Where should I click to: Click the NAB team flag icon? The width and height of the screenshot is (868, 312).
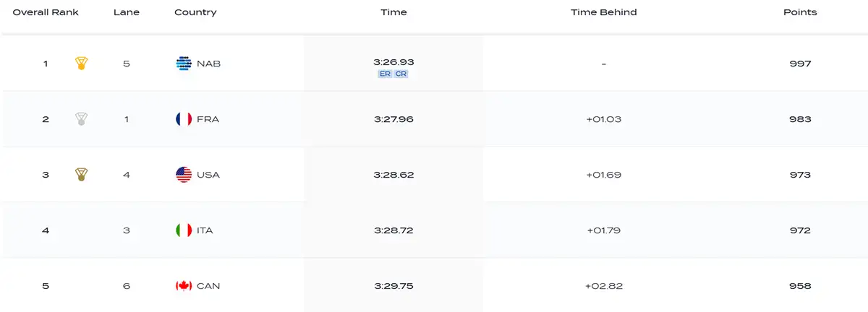[184, 64]
